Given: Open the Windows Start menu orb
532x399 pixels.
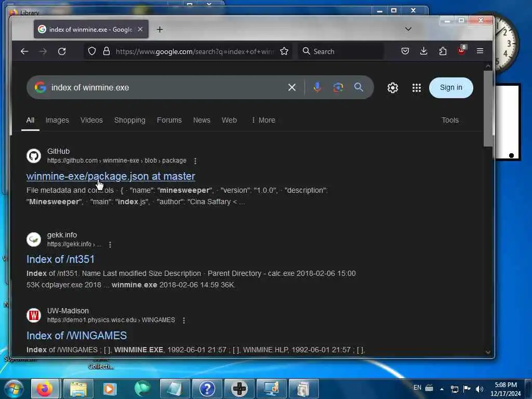Looking at the screenshot, I should pyautogui.click(x=14, y=389).
